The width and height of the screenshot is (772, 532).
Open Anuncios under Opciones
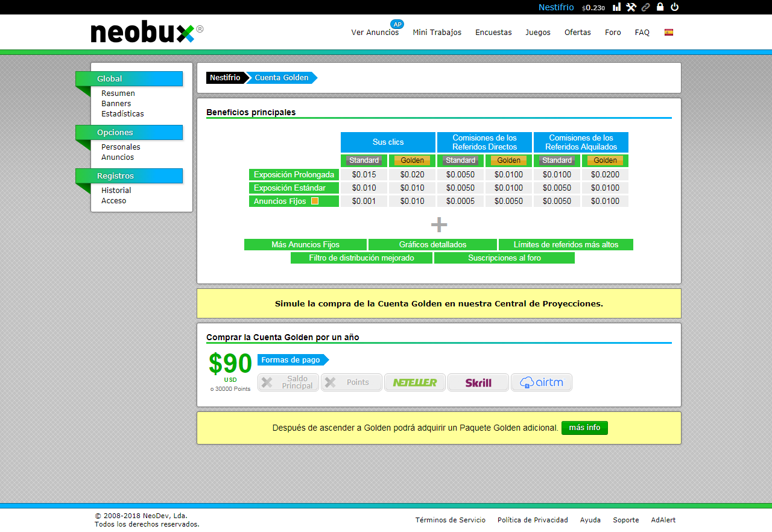point(118,157)
